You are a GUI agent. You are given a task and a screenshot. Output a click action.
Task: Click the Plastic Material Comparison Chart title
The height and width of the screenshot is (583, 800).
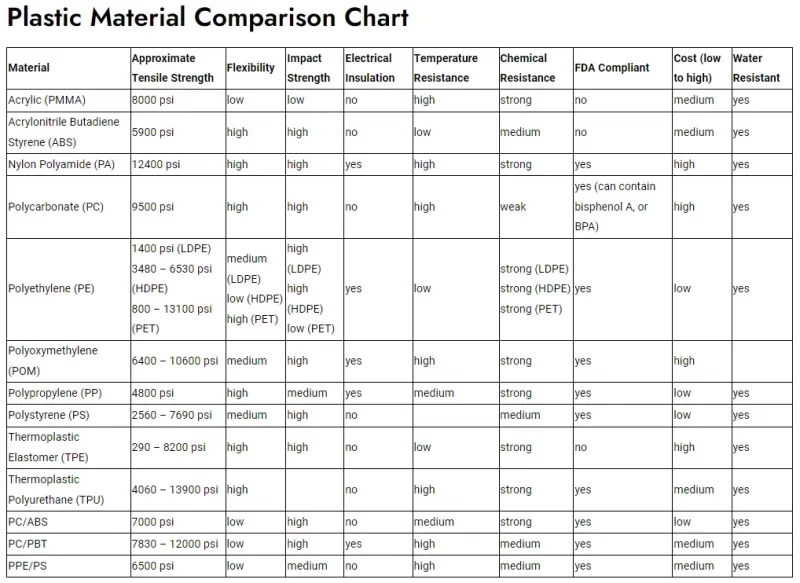208,18
